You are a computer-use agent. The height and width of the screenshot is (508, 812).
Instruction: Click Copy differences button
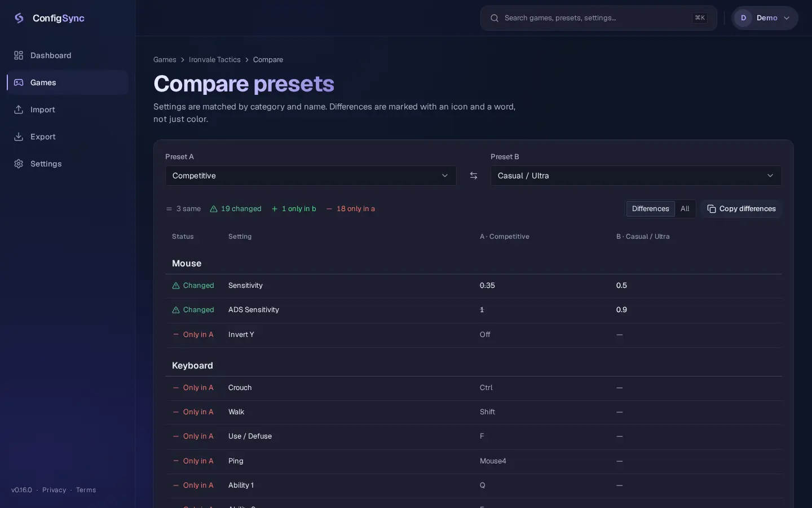(742, 209)
